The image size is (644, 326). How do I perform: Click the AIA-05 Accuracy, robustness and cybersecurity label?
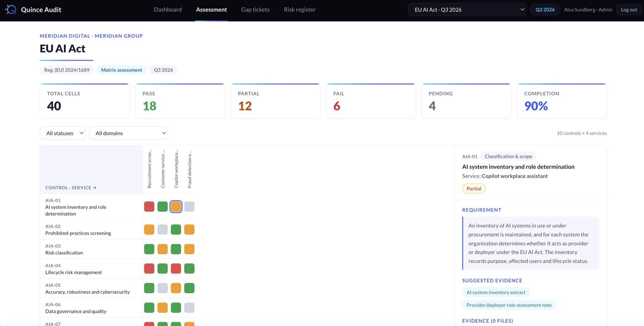(91, 288)
